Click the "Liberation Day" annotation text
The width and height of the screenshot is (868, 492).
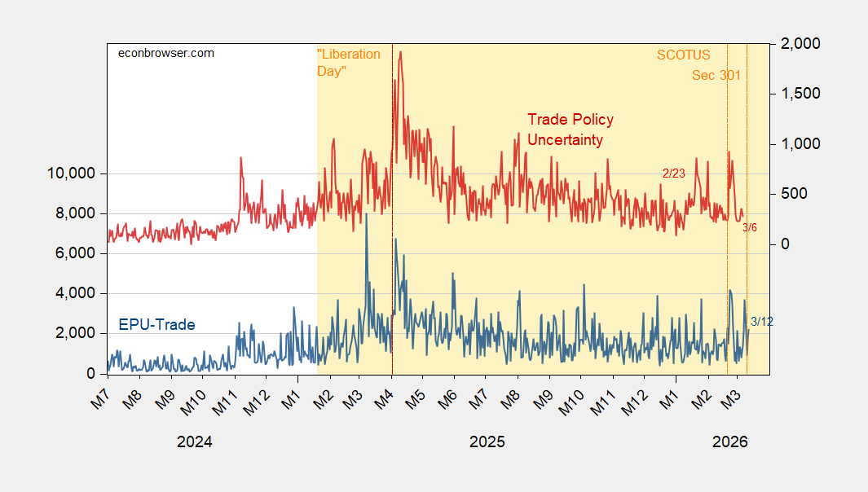pos(348,63)
